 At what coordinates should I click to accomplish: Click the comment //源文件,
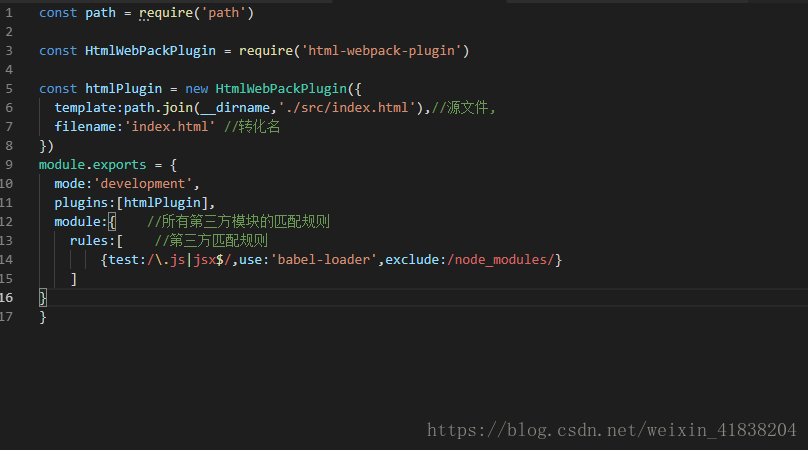463,108
